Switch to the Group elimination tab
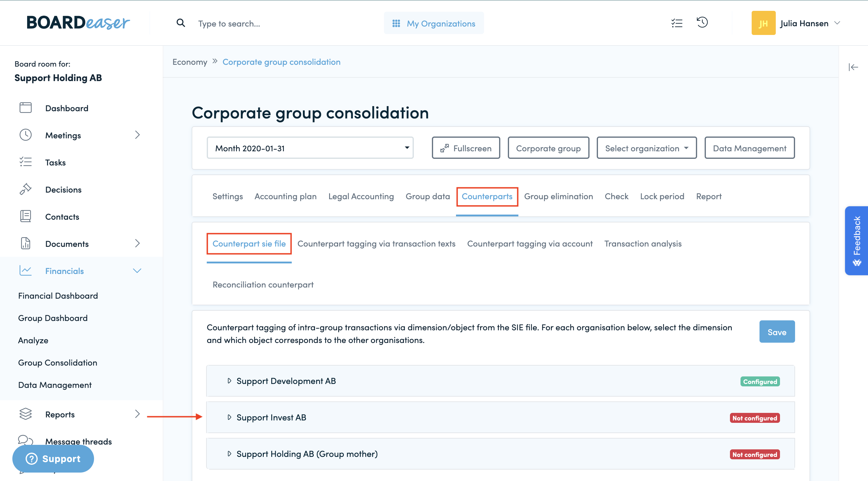Screen dimensions: 868x481 (558, 196)
